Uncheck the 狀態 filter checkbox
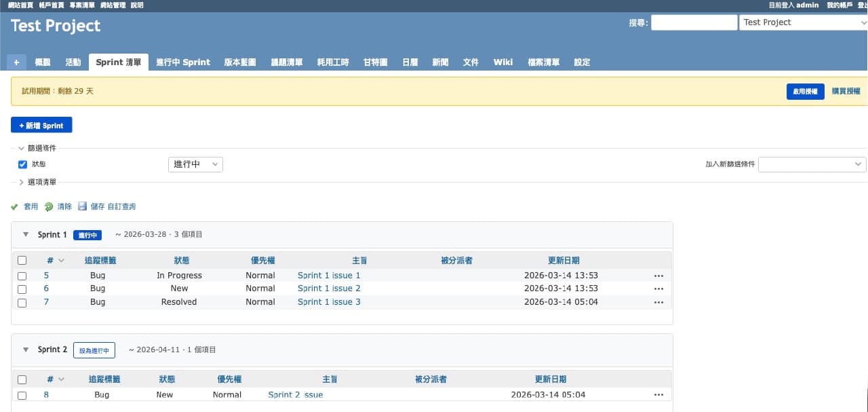Screen dimensions: 868x412 click(22, 164)
